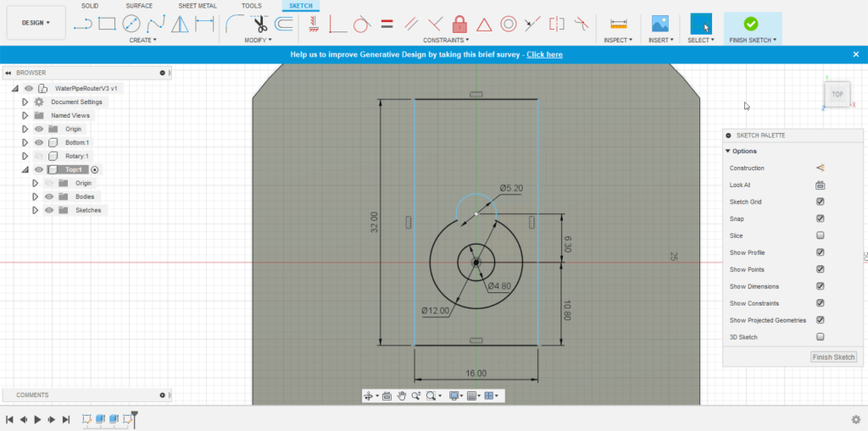This screenshot has height=431, width=868.
Task: Select the Fillet tool in Modify
Action: (x=235, y=24)
